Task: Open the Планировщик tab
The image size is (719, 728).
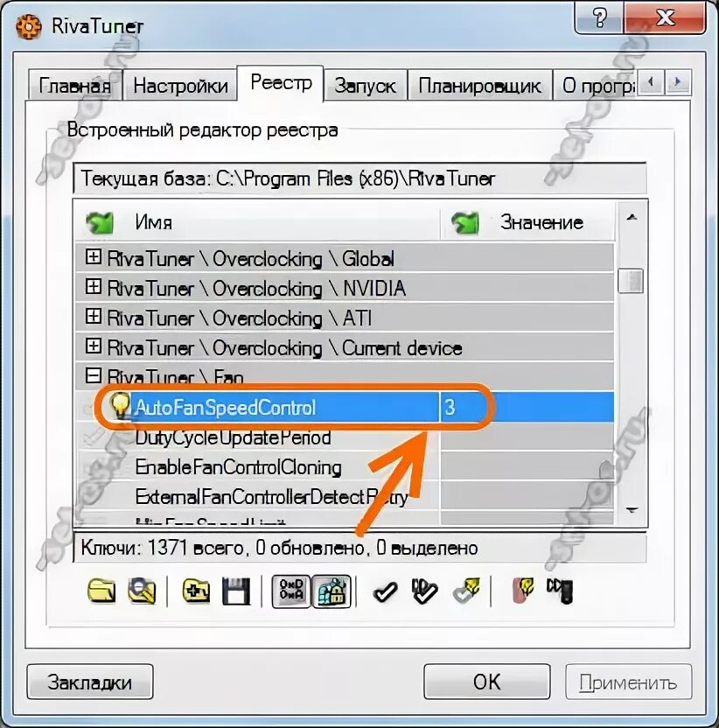Action: [x=479, y=86]
